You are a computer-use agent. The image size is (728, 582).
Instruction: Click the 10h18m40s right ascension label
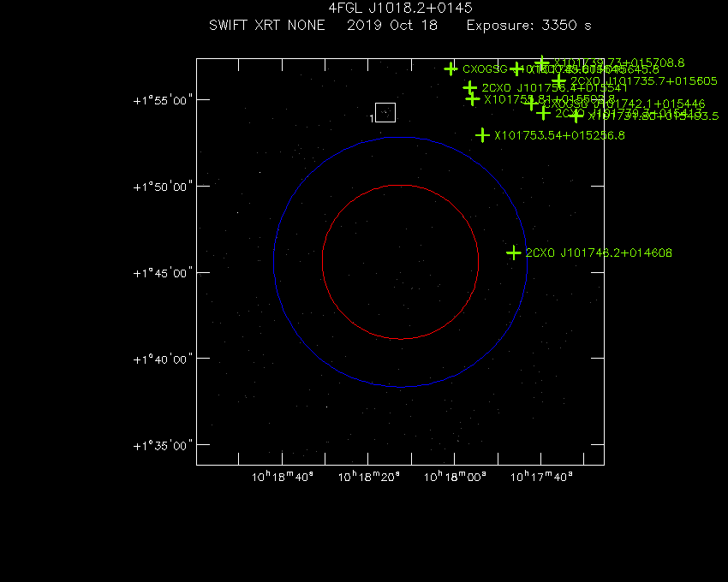[x=283, y=477]
